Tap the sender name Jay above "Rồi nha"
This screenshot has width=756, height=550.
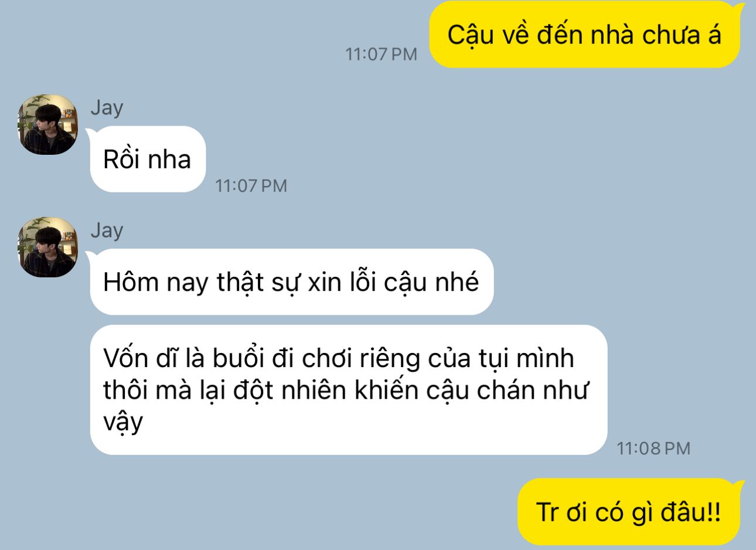coord(107,108)
